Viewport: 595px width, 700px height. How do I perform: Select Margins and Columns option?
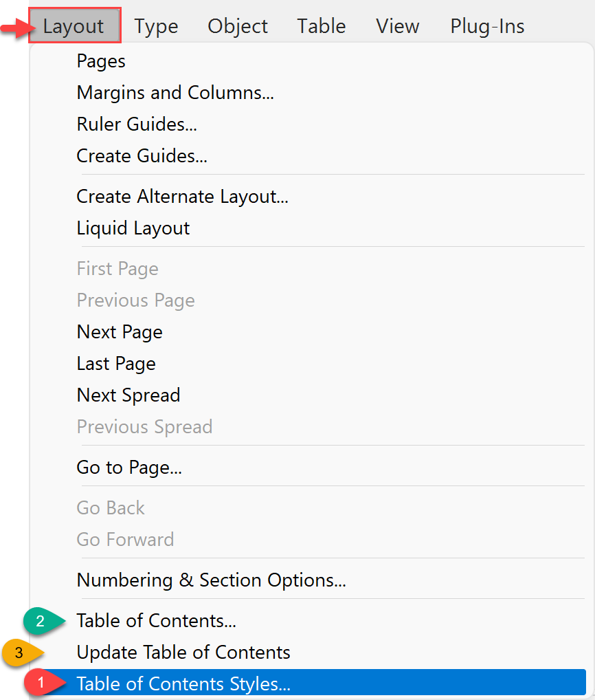click(175, 93)
